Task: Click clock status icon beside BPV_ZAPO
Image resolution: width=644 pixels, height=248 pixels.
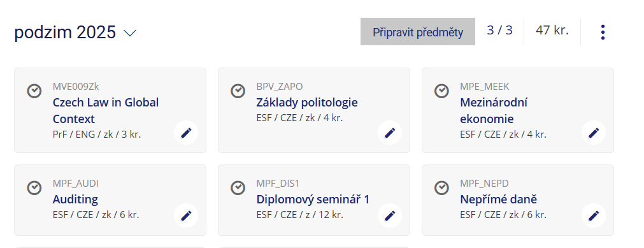Action: [x=238, y=91]
